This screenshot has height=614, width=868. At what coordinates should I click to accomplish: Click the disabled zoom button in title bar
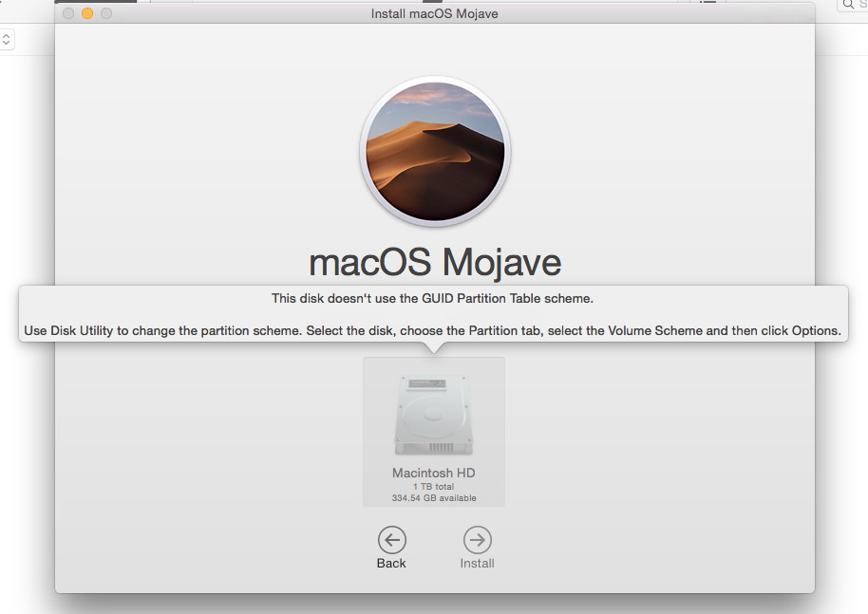[106, 13]
